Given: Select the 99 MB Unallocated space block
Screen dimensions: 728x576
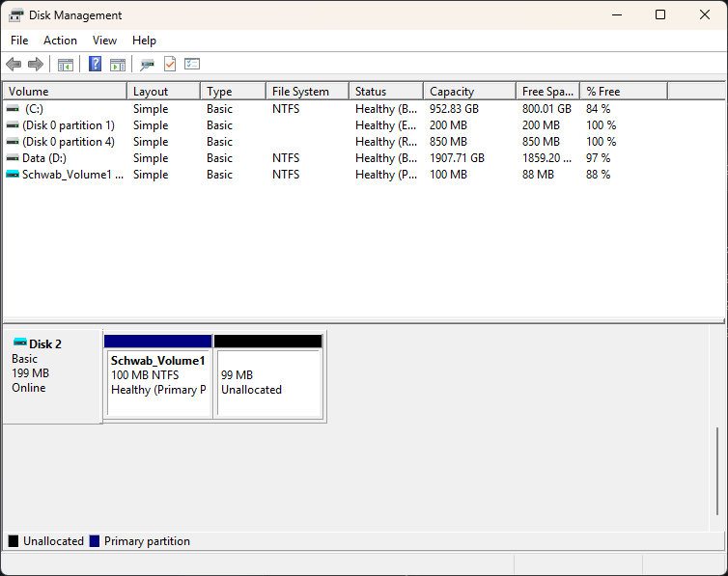Looking at the screenshot, I should (267, 376).
